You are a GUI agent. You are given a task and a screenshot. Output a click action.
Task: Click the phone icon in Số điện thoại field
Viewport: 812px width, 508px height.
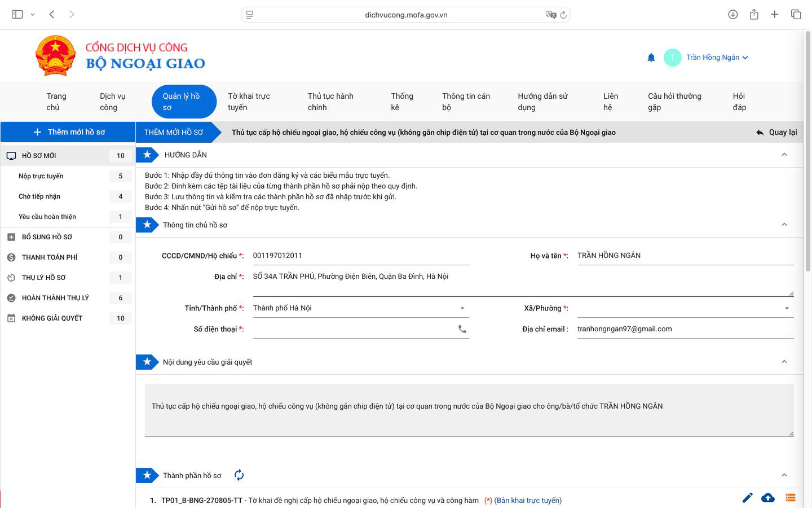point(462,329)
